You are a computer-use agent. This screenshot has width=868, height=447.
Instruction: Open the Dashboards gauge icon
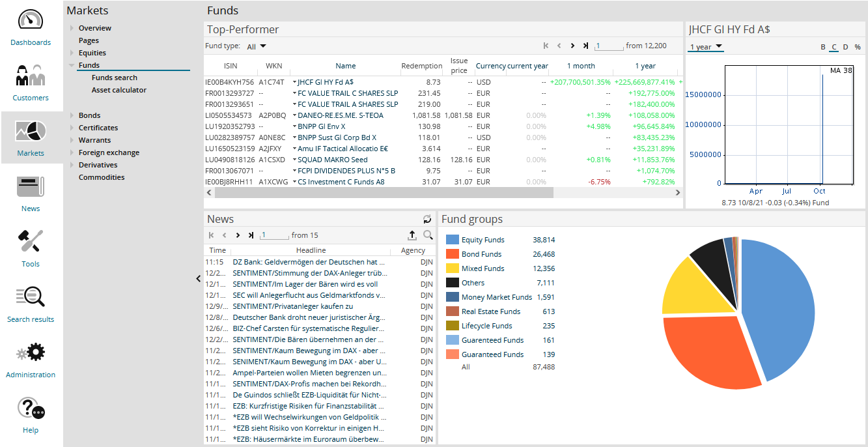click(x=31, y=20)
